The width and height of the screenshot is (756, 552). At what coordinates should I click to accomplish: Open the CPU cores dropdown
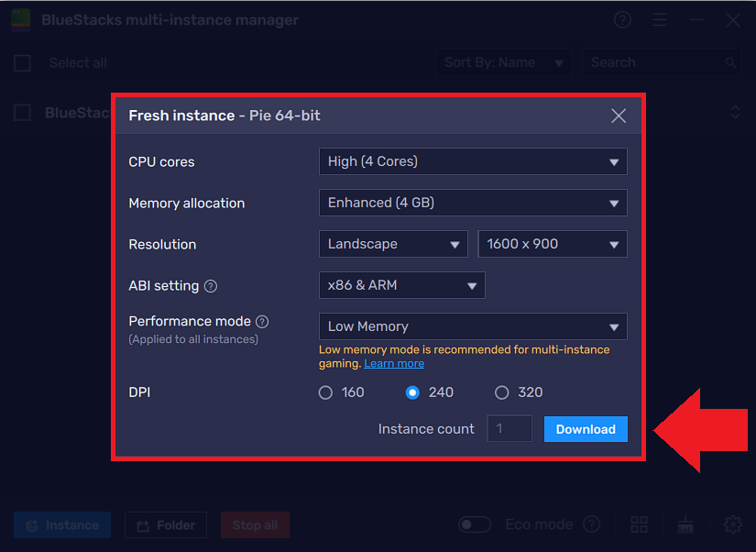coord(472,160)
